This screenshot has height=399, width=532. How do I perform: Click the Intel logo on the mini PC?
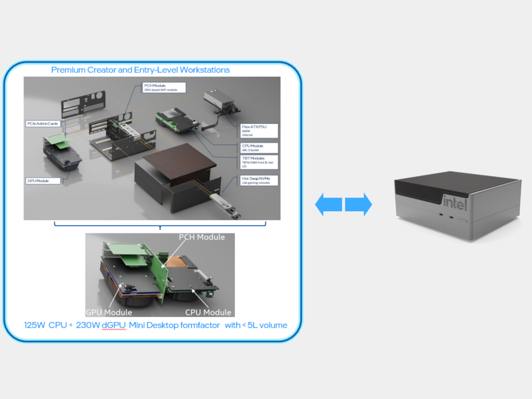[455, 202]
